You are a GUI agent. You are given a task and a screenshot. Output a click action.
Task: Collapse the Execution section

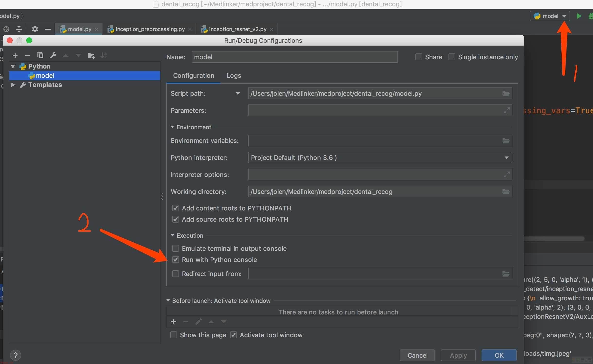pyautogui.click(x=172, y=235)
